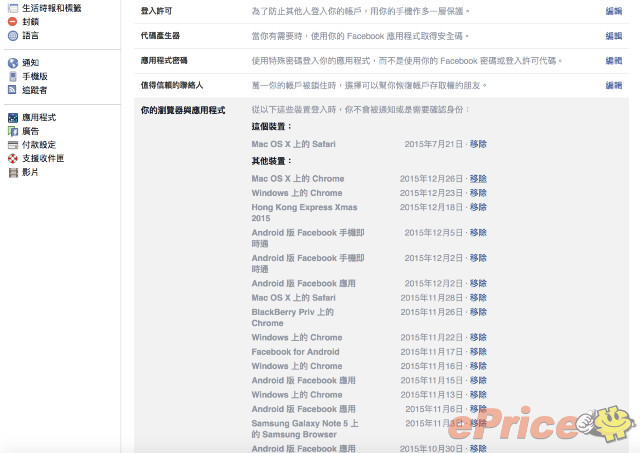Open 支援收件匣 page
Screen dimensions: 640x453
[43, 158]
